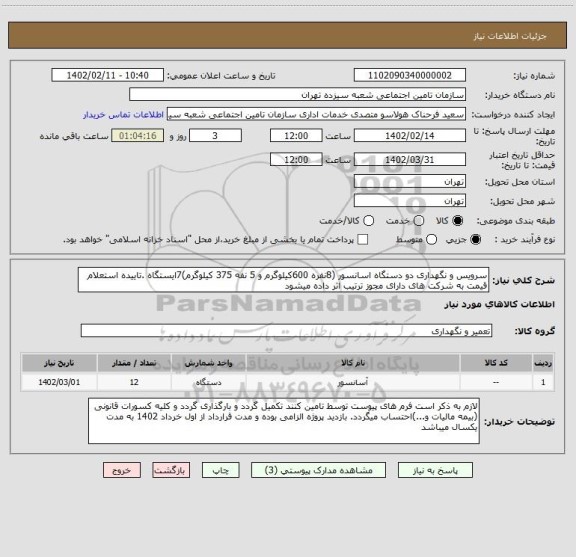Click the buyer organization name field
The width and height of the screenshot is (576, 557).
click(298, 95)
